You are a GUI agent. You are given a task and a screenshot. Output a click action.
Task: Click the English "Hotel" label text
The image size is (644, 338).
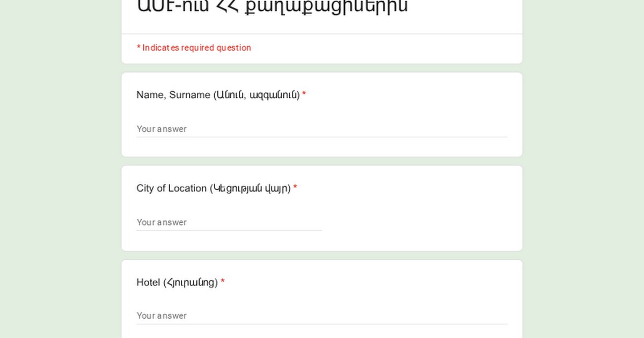click(148, 282)
